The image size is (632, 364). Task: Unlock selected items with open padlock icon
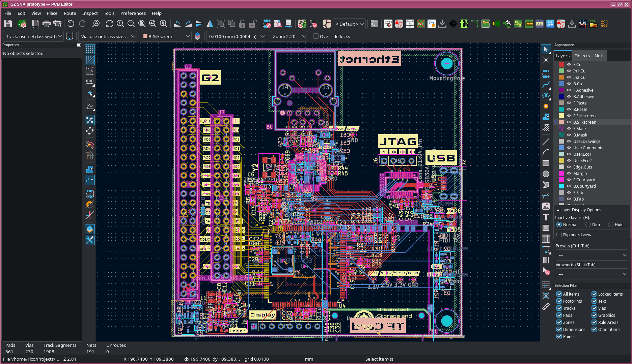click(x=253, y=24)
